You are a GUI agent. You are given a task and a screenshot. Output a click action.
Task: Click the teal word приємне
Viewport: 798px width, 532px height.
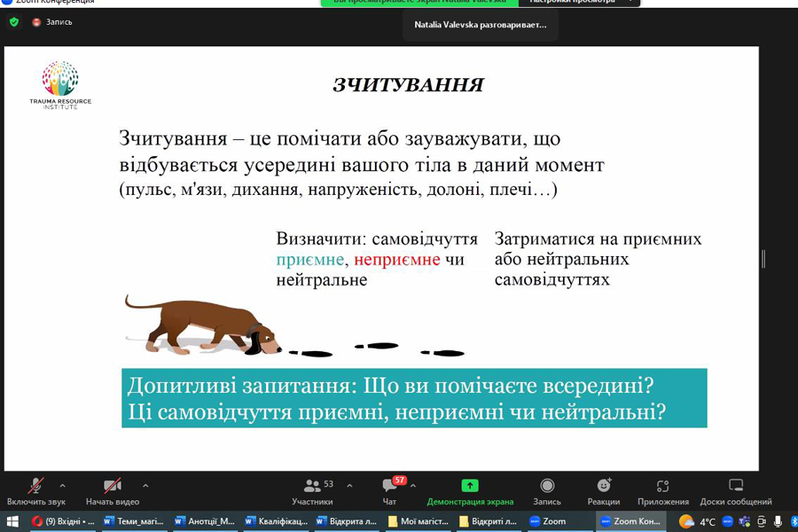[x=310, y=260]
